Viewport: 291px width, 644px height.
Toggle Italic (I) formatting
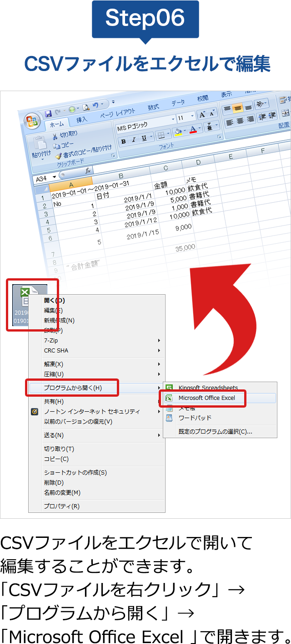pyautogui.click(x=134, y=139)
